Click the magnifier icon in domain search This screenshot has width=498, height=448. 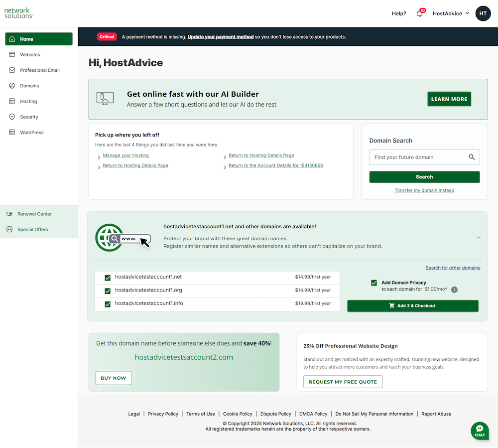pos(472,157)
